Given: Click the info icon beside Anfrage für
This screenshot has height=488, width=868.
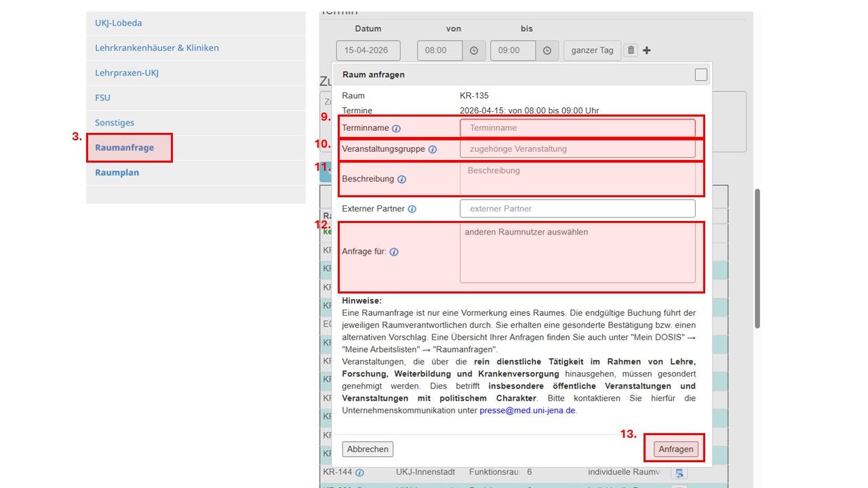Looking at the screenshot, I should (394, 252).
